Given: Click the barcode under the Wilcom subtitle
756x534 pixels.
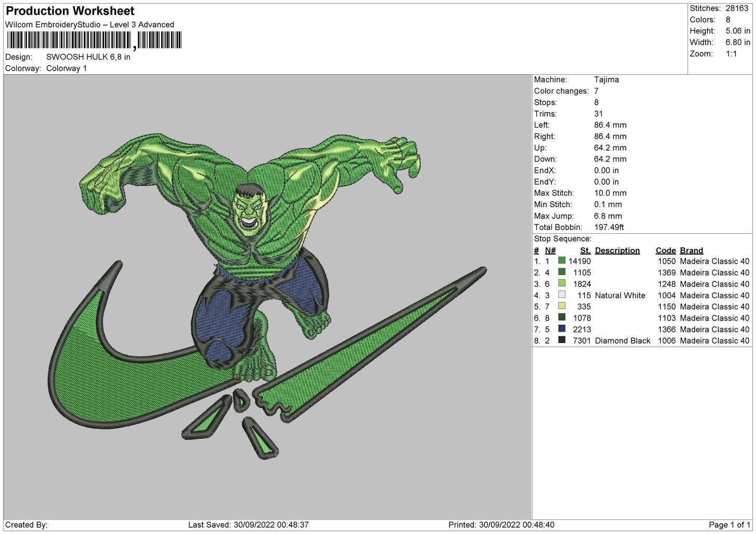Looking at the screenshot, I should point(94,40).
